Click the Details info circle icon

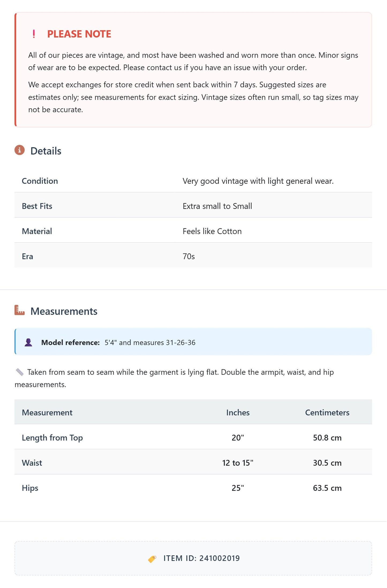[x=20, y=150]
